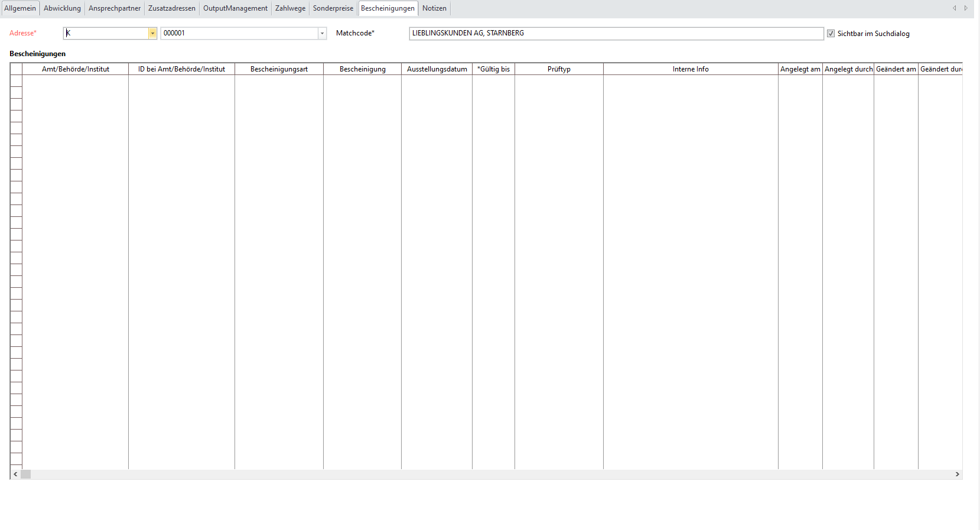This screenshot has height=530, width=980.
Task: Toggle Sichtbar im Suchdialog checkbox
Action: (x=831, y=34)
